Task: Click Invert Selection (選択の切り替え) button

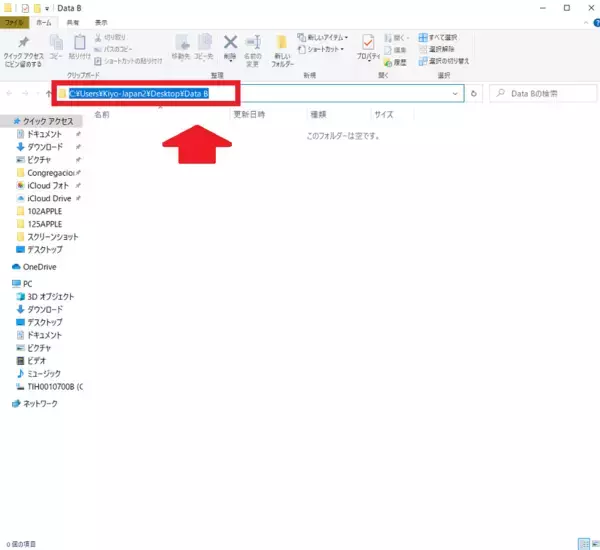Action: [446, 60]
